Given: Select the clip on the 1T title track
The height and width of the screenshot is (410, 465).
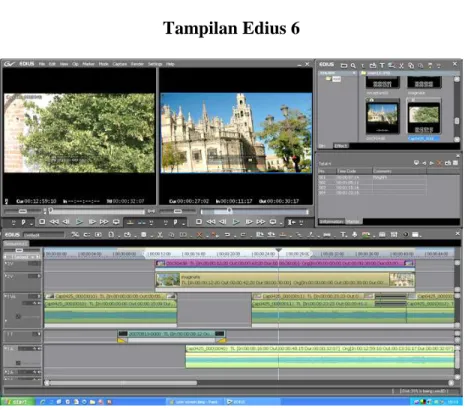Looking at the screenshot, I should [171, 334].
